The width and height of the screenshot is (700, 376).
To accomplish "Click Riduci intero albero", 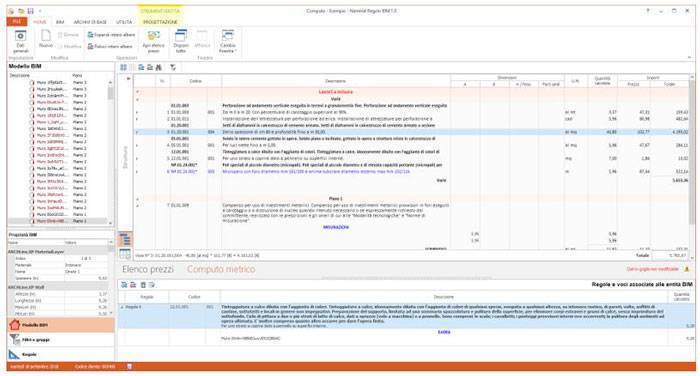I will click(x=110, y=46).
